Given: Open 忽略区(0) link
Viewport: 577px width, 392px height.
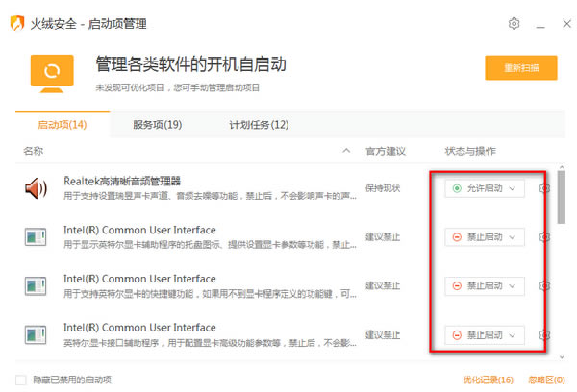Looking at the screenshot, I should pyautogui.click(x=546, y=380).
